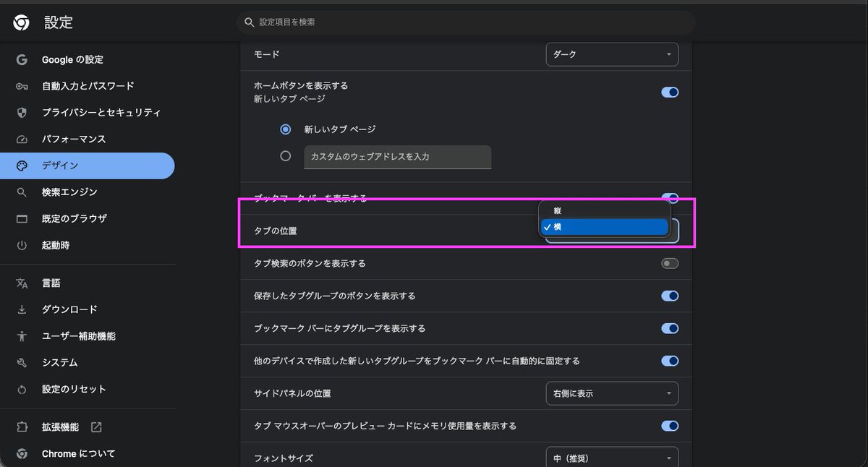Click the puzzle piece icon for 拡張機能
Screen dimensions: 868x467
coord(22,427)
